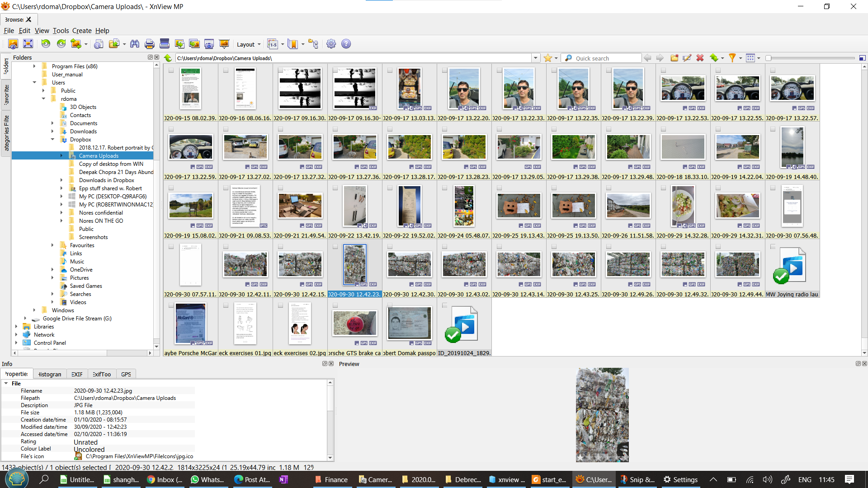Click the binoculars Find files icon
The height and width of the screenshot is (488, 868).
135,44
